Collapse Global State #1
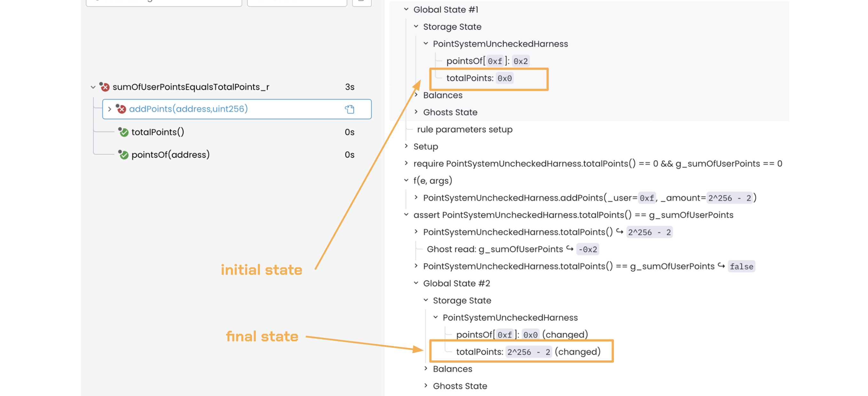868x396 pixels. [406, 10]
